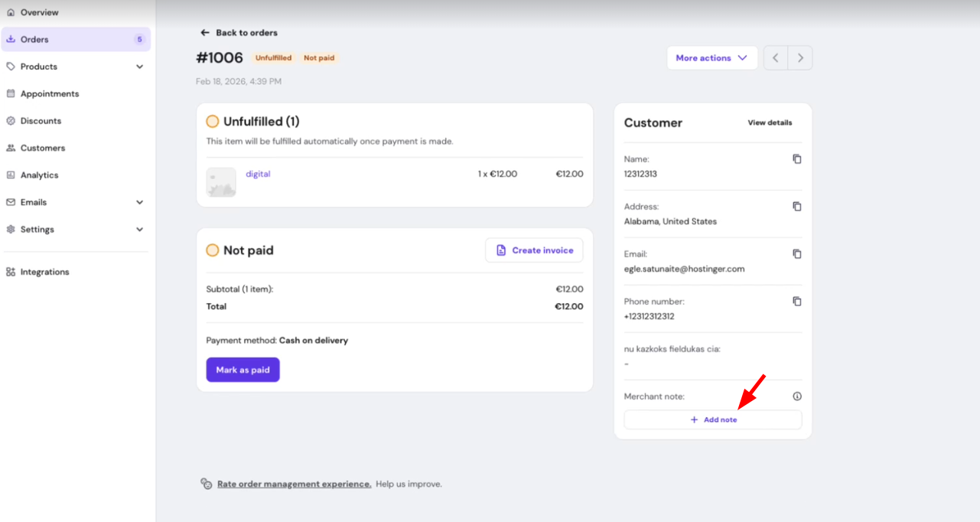This screenshot has height=522, width=980.
Task: Add a merchant note
Action: (x=712, y=419)
